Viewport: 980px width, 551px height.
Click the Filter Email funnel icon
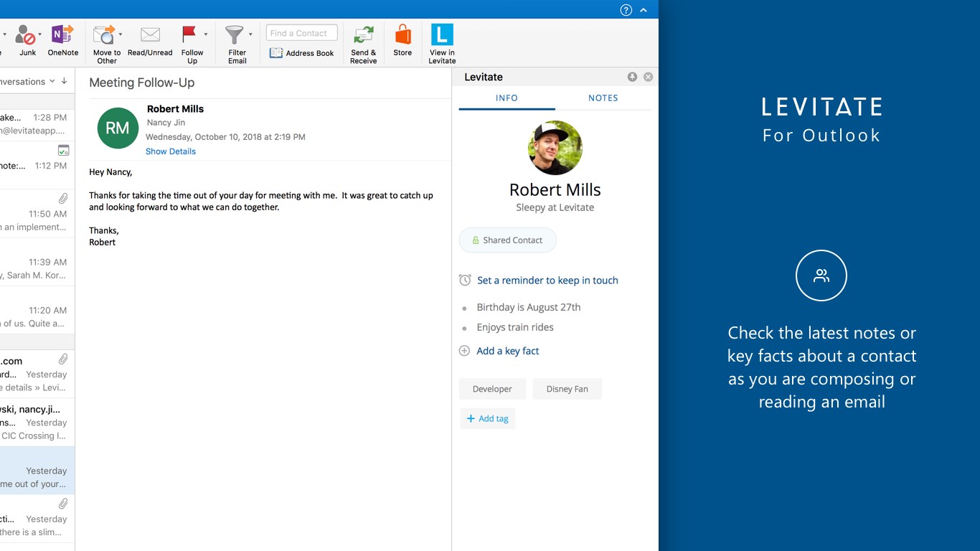(235, 35)
